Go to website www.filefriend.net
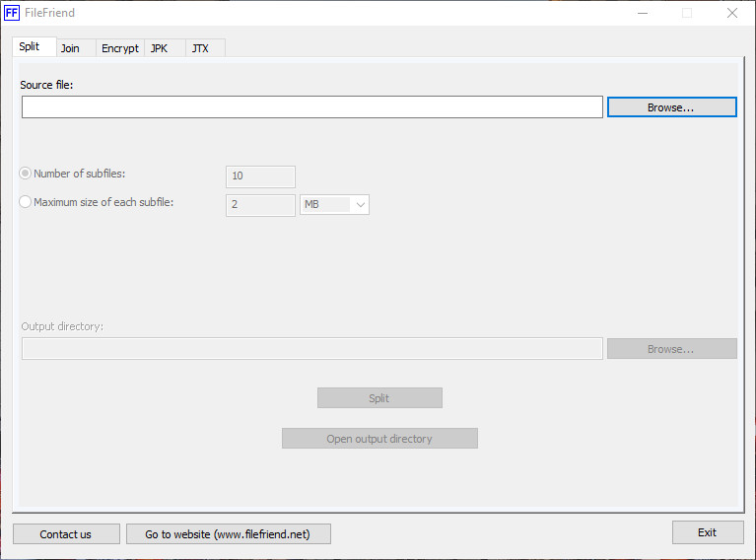Screen dimensions: 756x560 click(228, 534)
